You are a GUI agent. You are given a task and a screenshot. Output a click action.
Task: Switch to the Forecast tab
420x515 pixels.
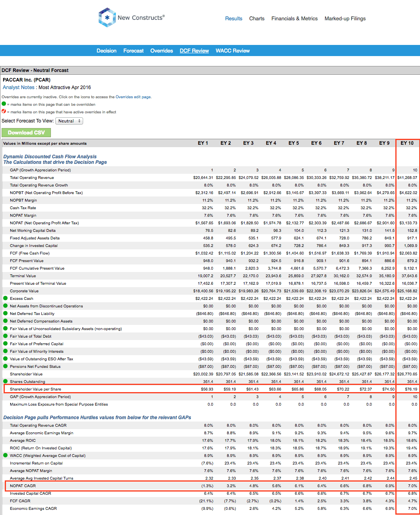tap(133, 51)
